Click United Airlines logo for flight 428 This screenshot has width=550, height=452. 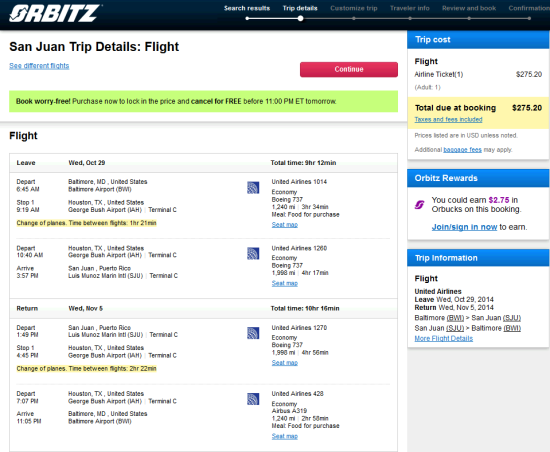(253, 399)
